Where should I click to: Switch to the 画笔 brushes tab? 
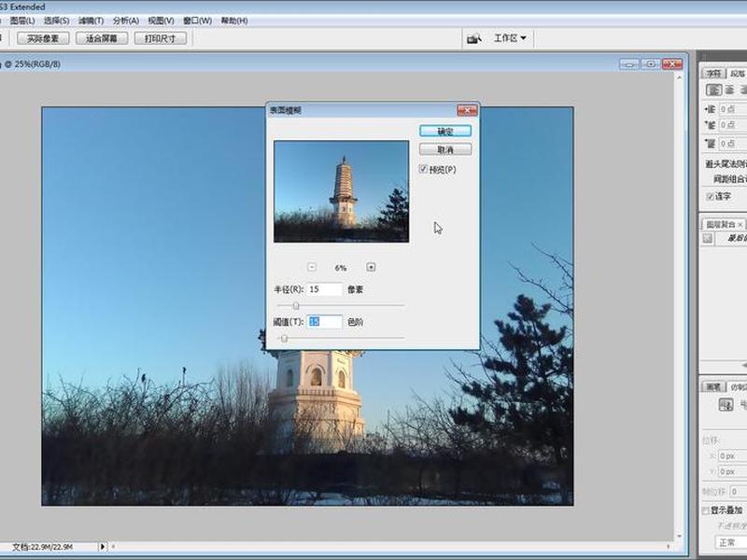713,386
